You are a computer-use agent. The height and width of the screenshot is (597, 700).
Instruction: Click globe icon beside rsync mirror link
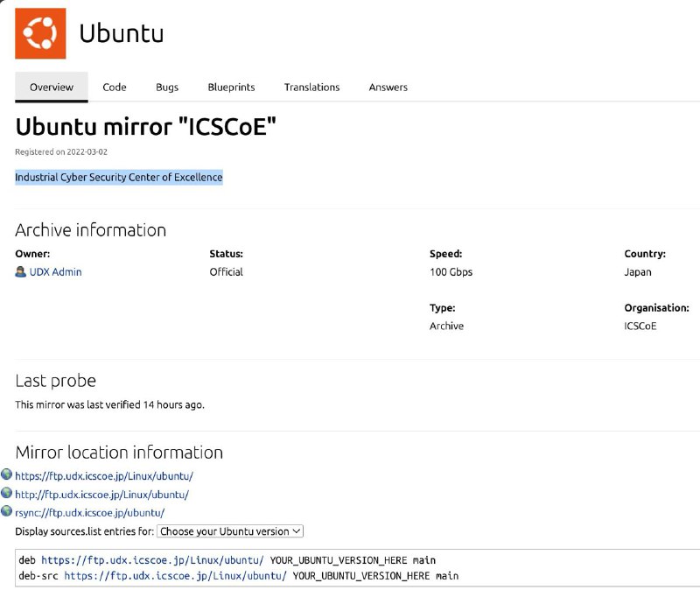7,511
